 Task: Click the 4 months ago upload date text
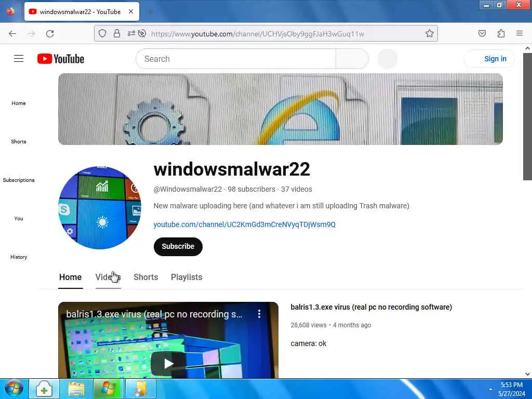352,325
